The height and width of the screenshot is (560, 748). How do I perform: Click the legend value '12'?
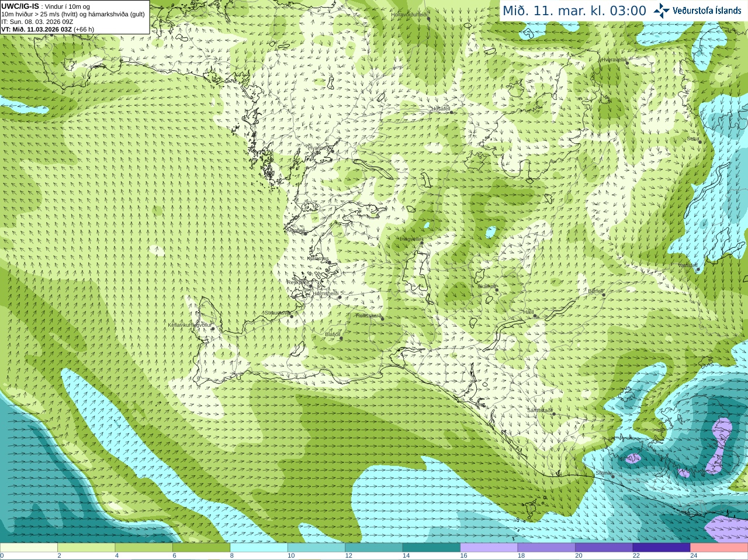tap(348, 556)
